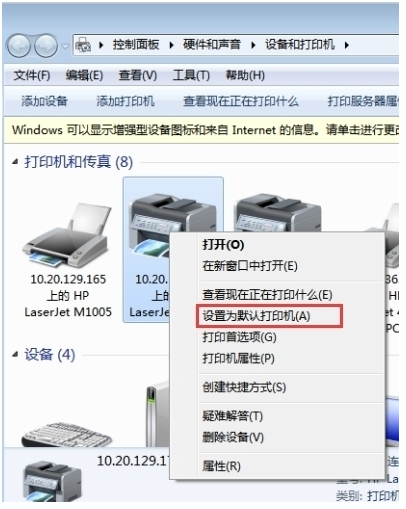Click the keyboard device icon
Viewport: 406px width, 509px height.
(x=67, y=435)
